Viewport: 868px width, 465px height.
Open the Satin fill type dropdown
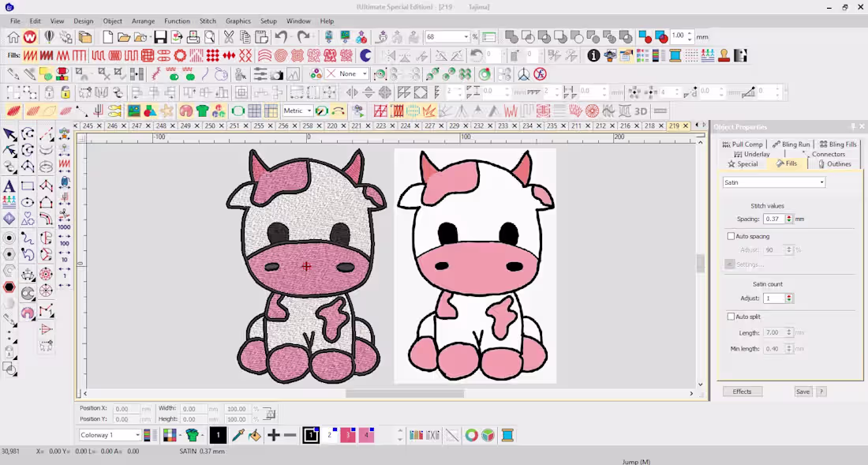[774, 182]
